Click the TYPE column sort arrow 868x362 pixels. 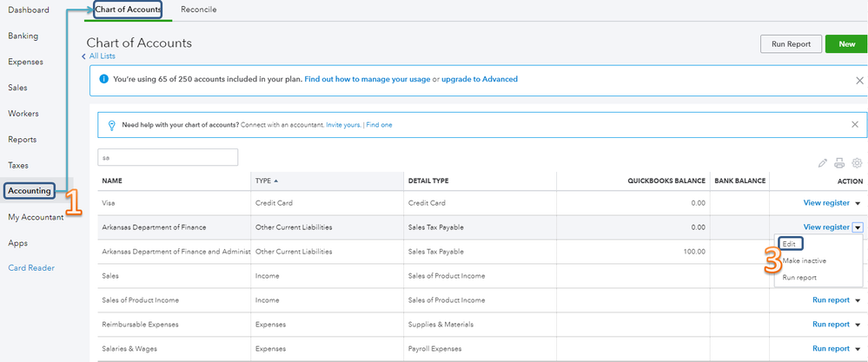pos(275,181)
